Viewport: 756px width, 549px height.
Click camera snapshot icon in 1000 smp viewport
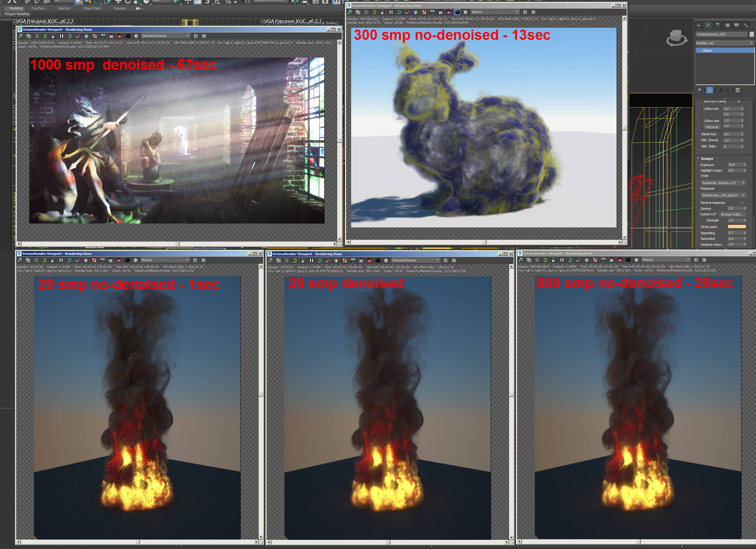click(x=128, y=36)
